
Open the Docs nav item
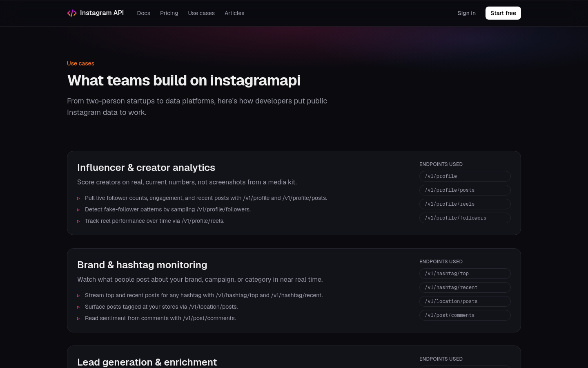coord(144,13)
